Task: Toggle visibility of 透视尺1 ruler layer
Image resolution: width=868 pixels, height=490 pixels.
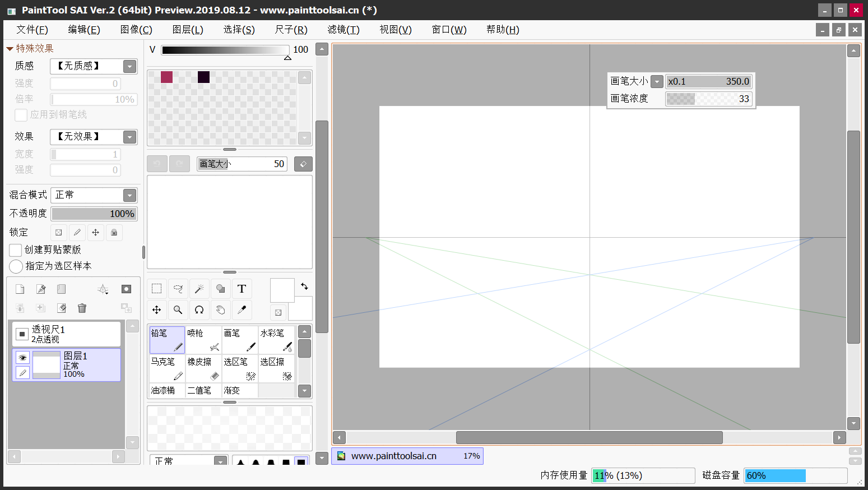Action: point(22,334)
